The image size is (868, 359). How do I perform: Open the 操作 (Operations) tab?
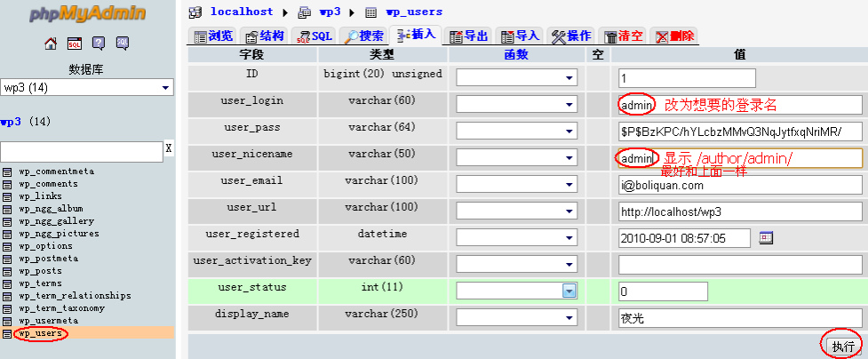coord(571,36)
